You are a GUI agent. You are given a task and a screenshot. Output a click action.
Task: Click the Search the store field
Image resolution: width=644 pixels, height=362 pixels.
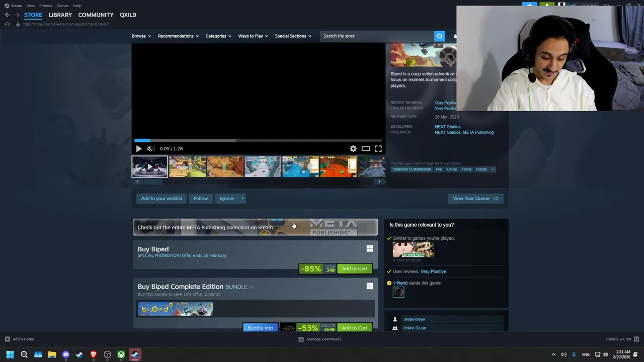tap(377, 36)
